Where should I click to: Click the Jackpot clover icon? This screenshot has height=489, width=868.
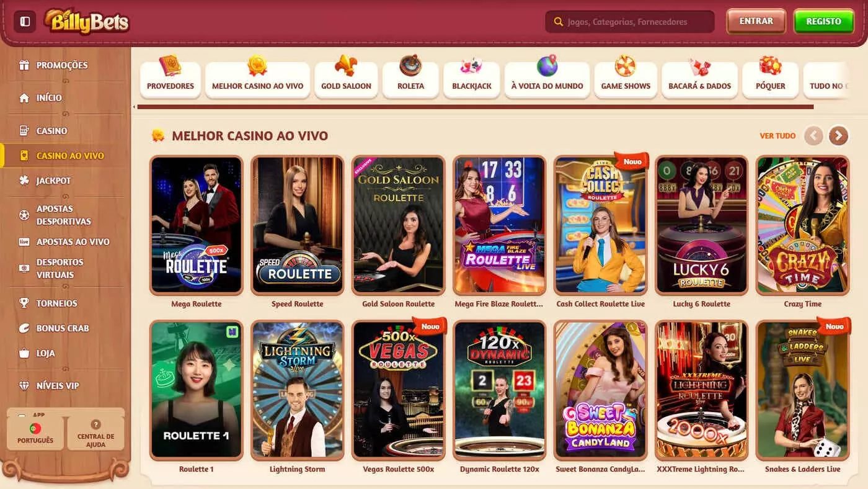click(x=24, y=181)
